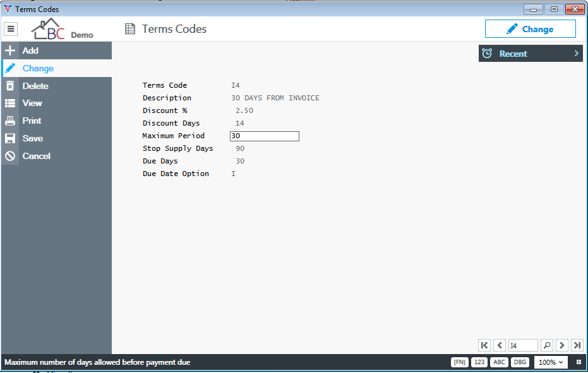Click the Terms Code value I4
Viewport: 588px width, 373px height.
(x=236, y=85)
